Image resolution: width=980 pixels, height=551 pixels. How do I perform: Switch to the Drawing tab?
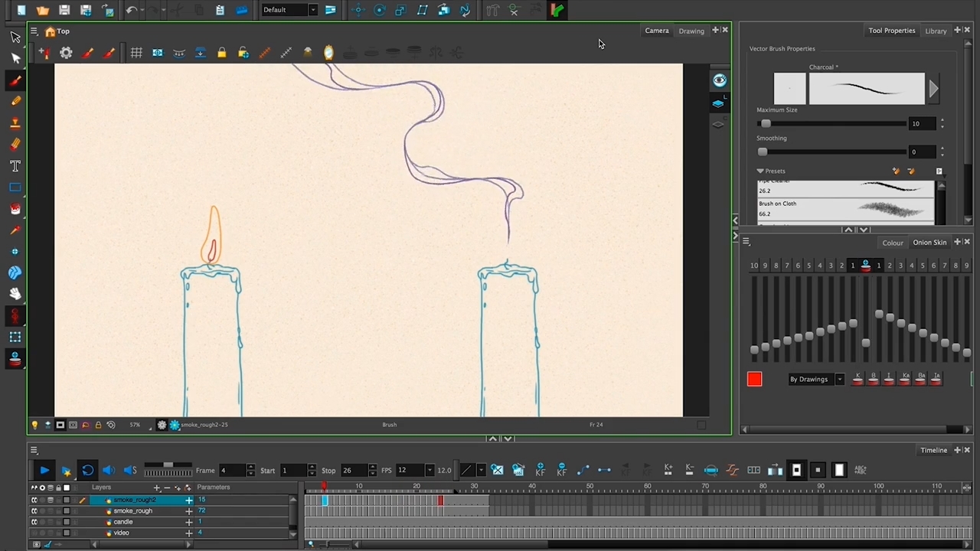(691, 31)
